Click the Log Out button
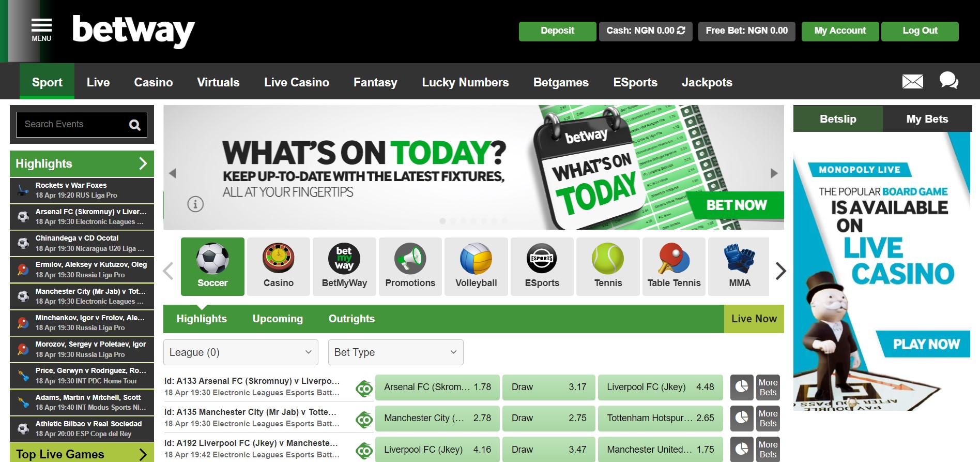980x462 pixels. pos(920,31)
